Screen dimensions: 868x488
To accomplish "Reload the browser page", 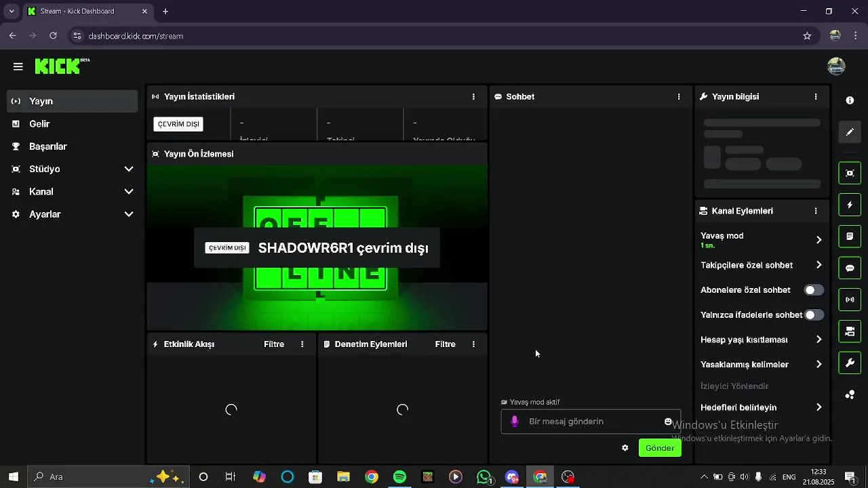I will [54, 36].
